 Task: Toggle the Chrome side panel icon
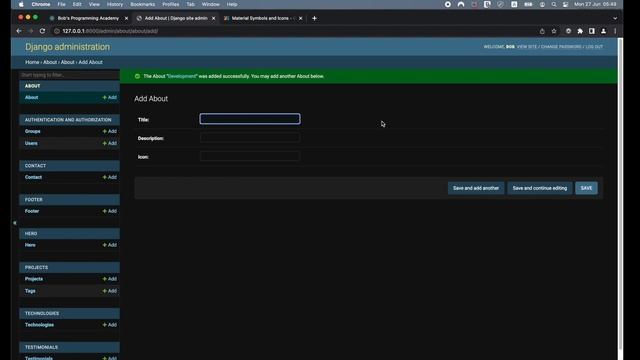(592, 31)
